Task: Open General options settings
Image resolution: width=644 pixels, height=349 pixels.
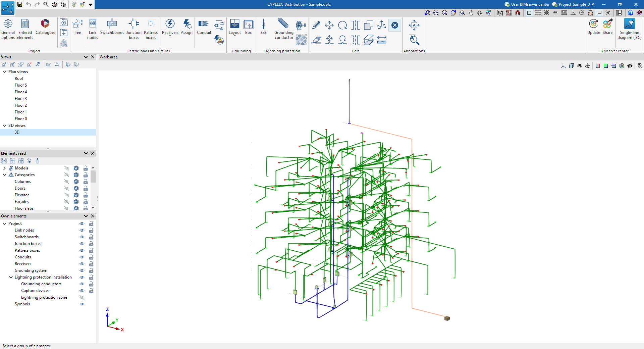Action: click(x=8, y=29)
